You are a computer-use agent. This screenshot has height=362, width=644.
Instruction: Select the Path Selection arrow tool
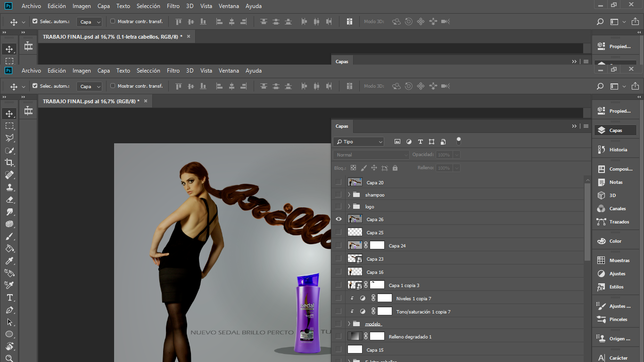pyautogui.click(x=9, y=322)
